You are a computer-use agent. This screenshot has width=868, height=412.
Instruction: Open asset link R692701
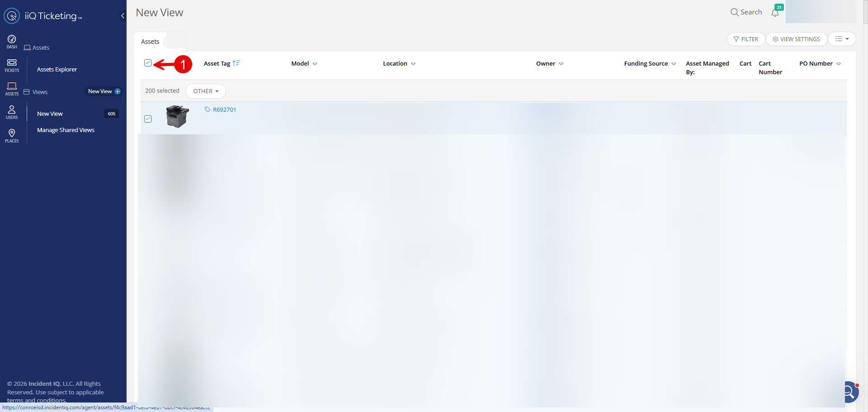pos(224,109)
